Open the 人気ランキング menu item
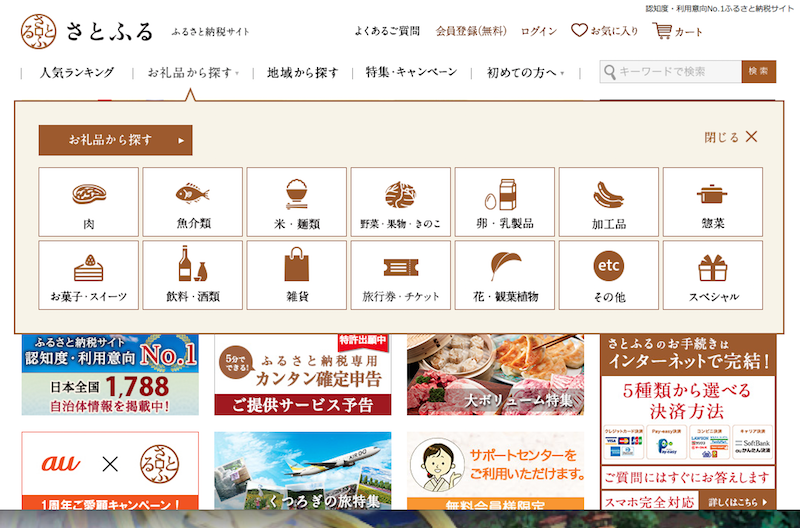The image size is (800, 528). (x=77, y=72)
